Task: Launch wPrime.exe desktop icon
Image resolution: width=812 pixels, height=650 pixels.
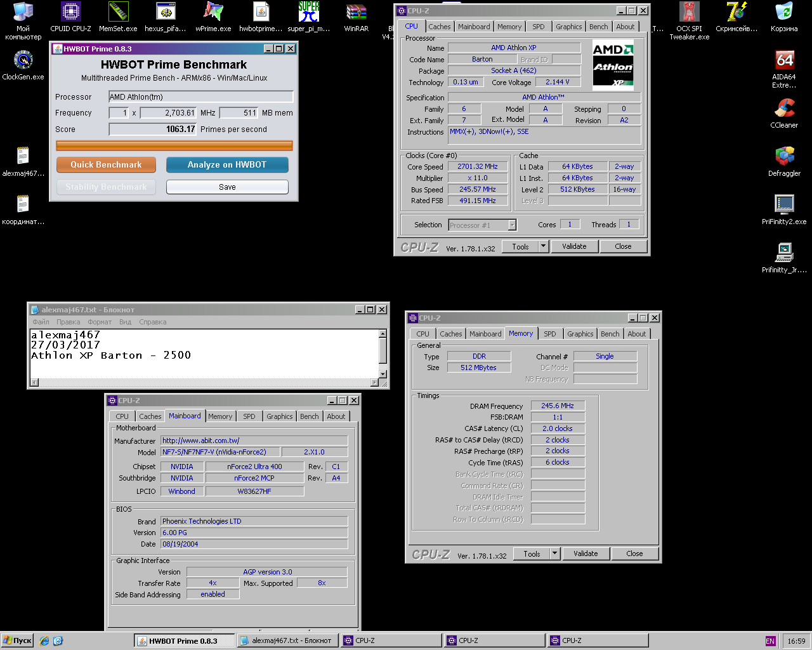Action: click(x=213, y=17)
